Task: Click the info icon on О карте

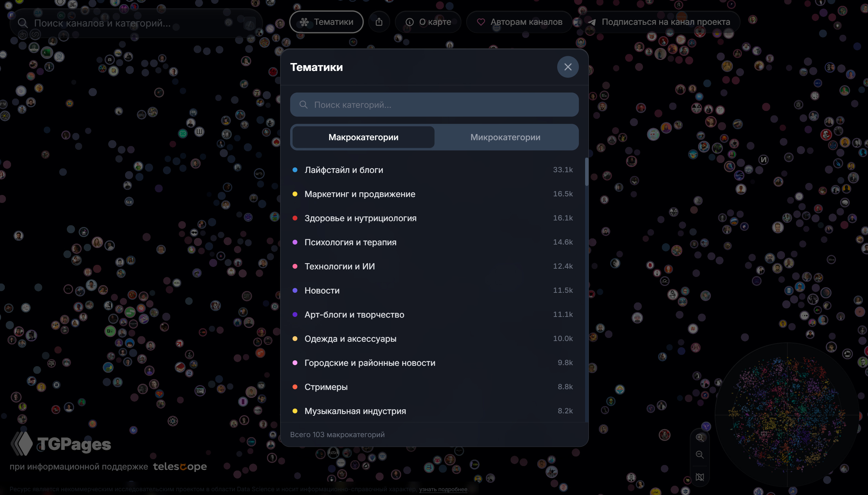Action: (409, 22)
